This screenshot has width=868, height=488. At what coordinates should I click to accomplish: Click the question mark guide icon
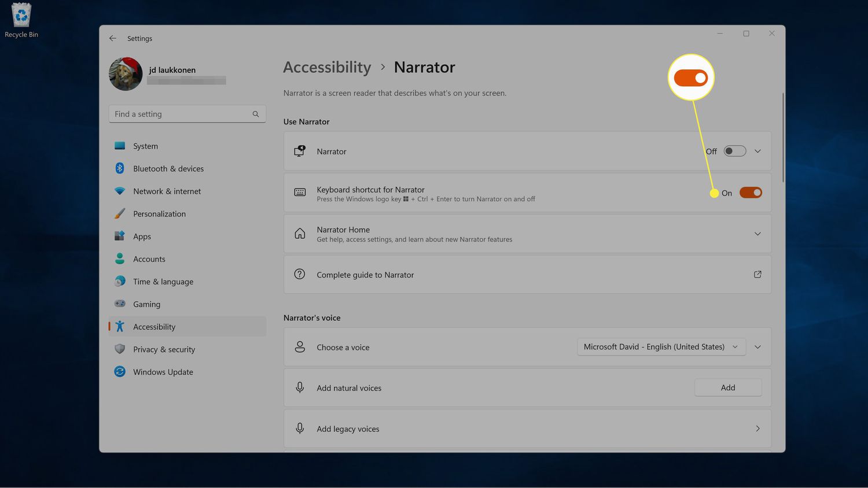point(300,274)
